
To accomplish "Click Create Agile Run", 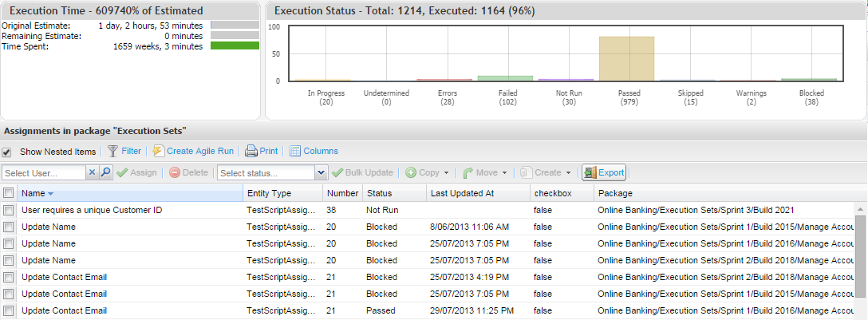I will tap(193, 151).
